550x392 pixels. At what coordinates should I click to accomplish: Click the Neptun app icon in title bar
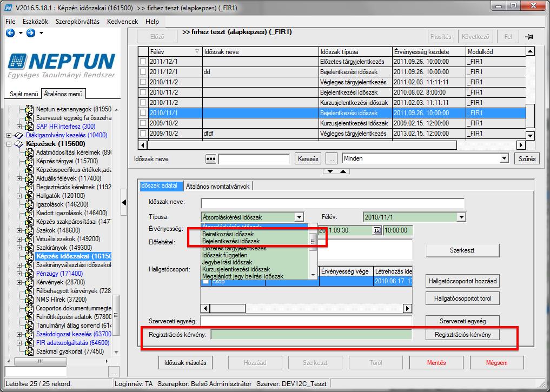pyautogui.click(x=9, y=8)
